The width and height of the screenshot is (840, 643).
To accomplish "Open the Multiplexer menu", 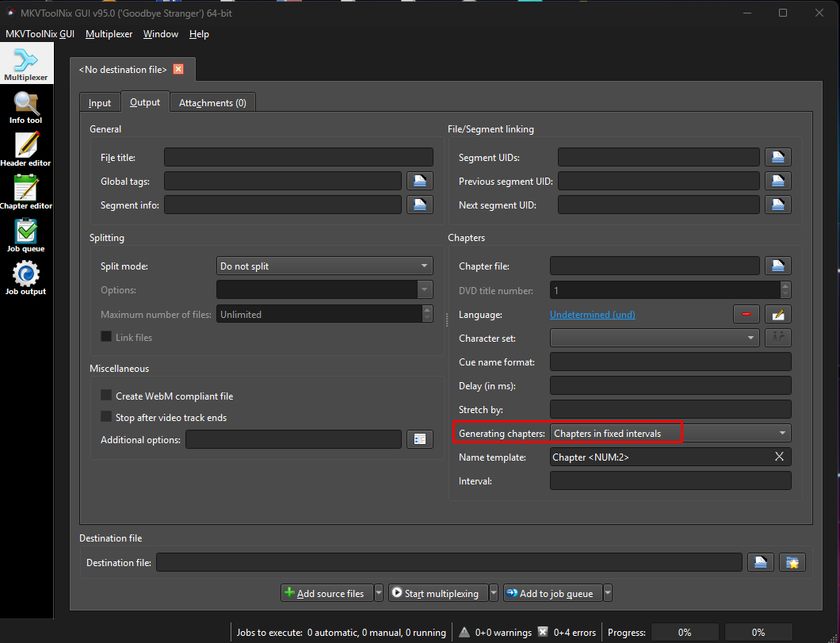I will point(109,34).
